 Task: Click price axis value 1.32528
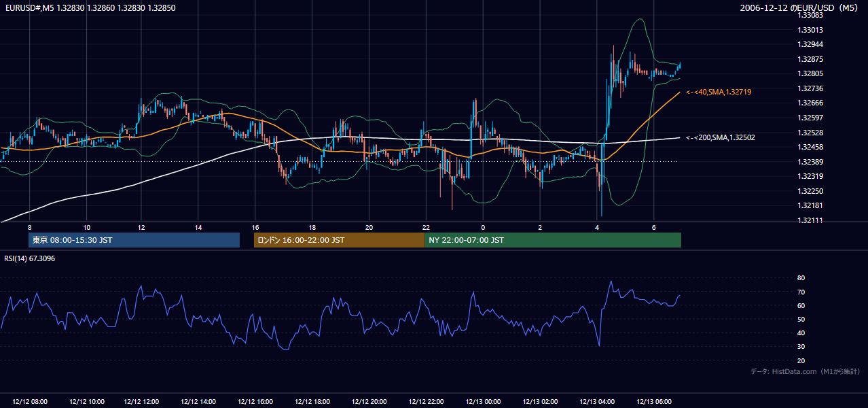tap(810, 133)
